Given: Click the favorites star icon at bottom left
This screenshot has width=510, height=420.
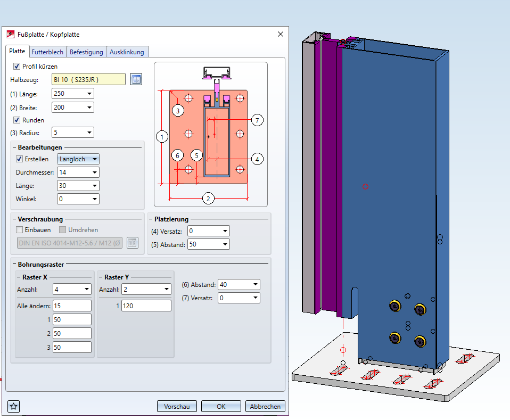Looking at the screenshot, I should (x=14, y=406).
